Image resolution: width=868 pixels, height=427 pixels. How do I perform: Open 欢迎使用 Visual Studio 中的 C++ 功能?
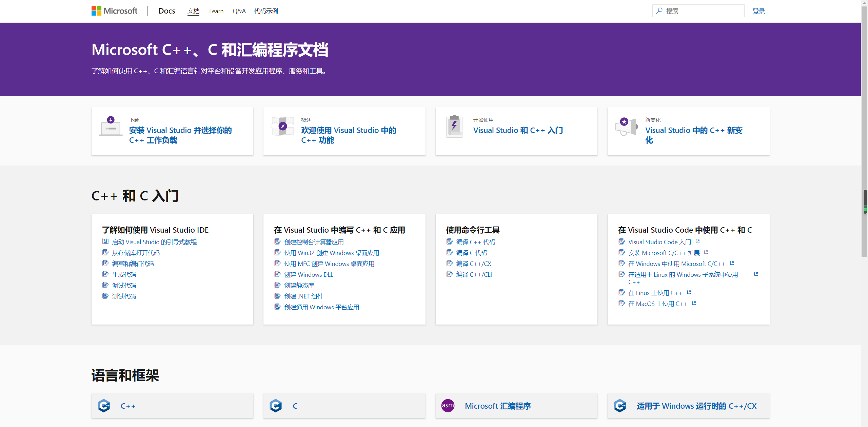point(349,135)
